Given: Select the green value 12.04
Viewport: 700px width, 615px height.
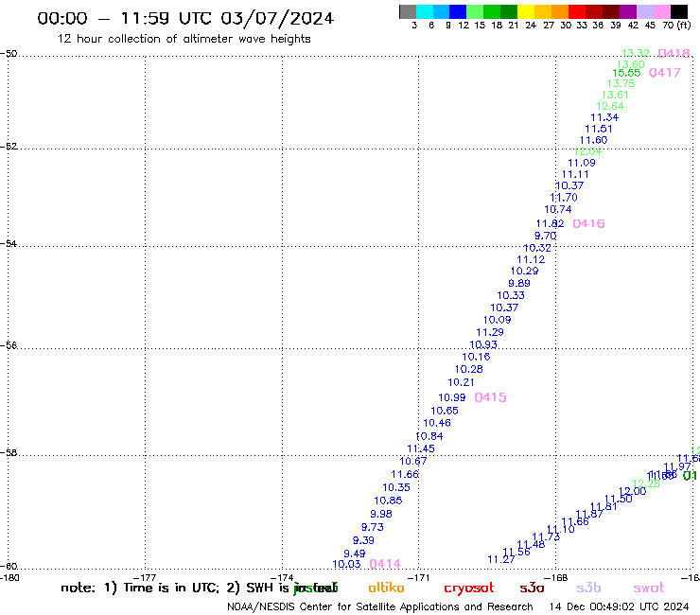Looking at the screenshot, I should tap(587, 151).
